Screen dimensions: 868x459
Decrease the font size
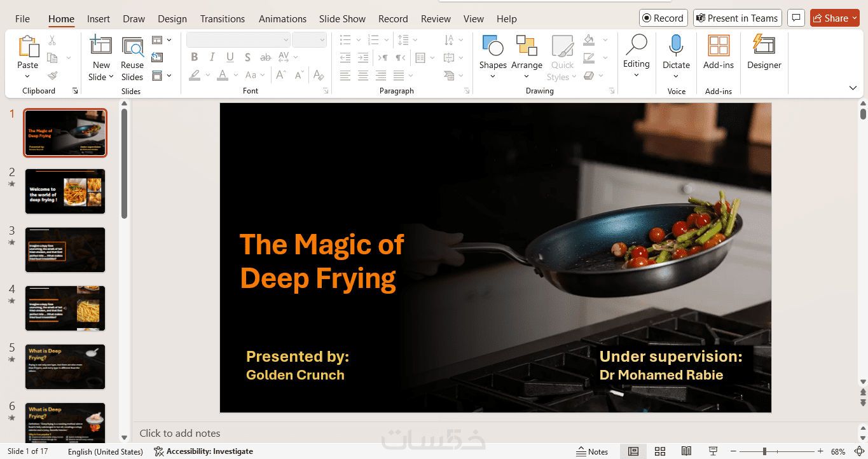click(298, 75)
